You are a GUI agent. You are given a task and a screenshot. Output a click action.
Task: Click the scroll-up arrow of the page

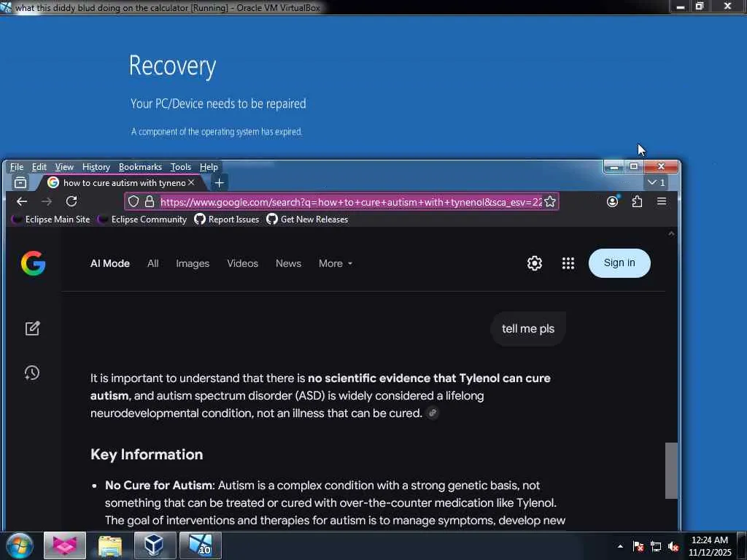pyautogui.click(x=671, y=234)
